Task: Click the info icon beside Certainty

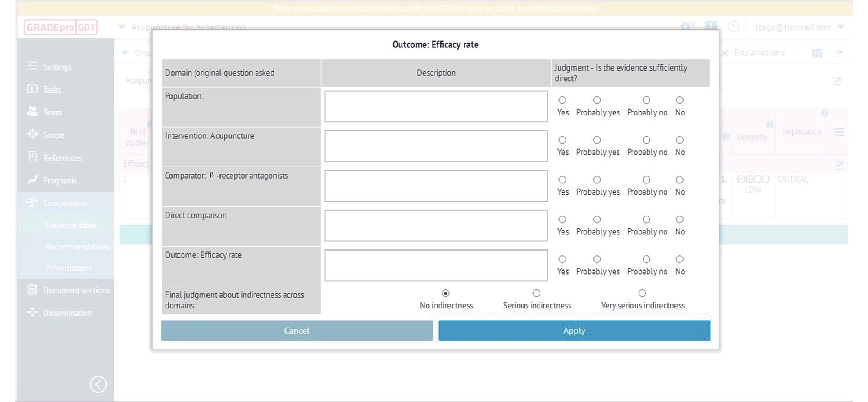Action: click(770, 125)
